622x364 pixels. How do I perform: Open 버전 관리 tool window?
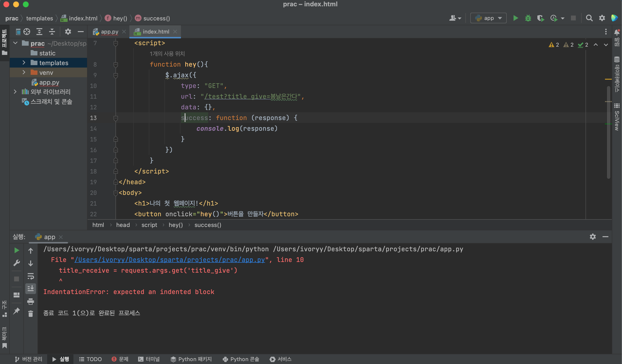[29, 359]
